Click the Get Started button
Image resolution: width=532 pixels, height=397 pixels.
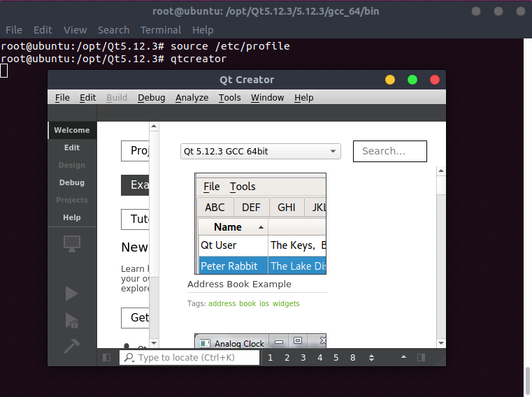tap(135, 318)
